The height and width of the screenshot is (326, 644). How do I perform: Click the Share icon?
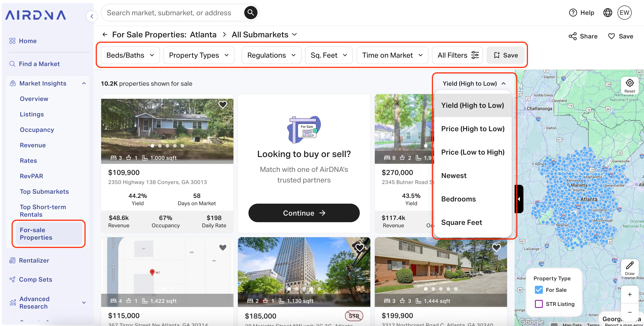click(x=572, y=36)
